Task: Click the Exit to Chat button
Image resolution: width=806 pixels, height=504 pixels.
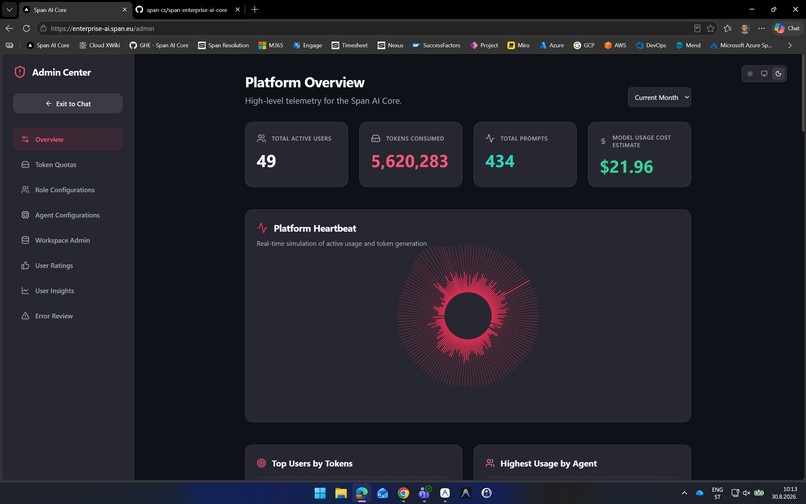Action: (x=68, y=103)
